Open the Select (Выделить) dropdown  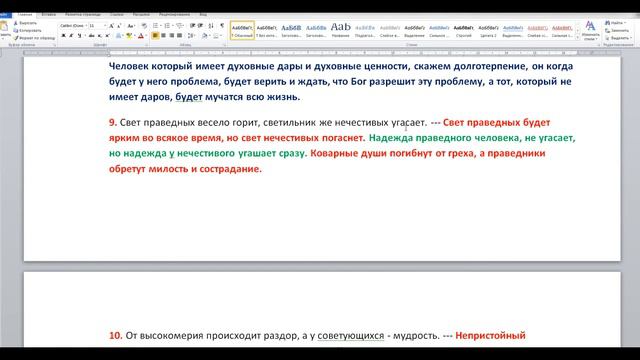click(x=618, y=38)
